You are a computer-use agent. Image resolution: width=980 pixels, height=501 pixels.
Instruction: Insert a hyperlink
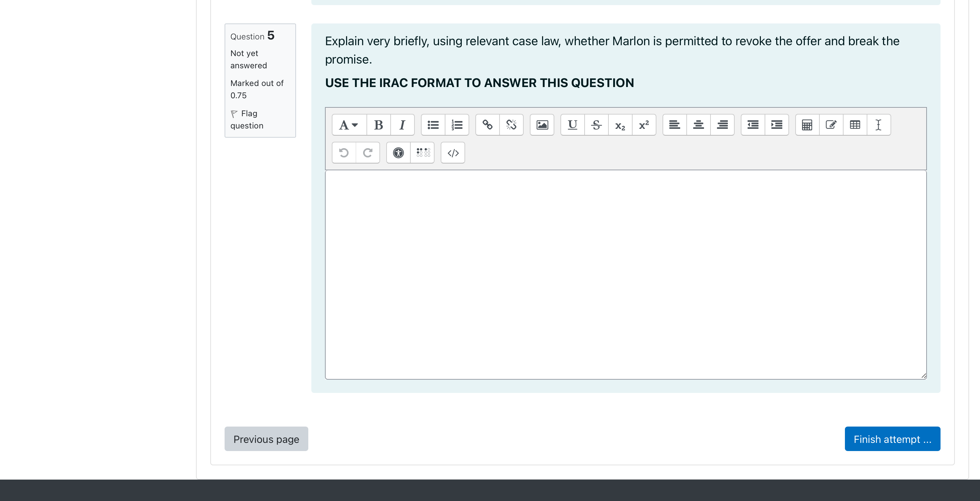coord(487,125)
